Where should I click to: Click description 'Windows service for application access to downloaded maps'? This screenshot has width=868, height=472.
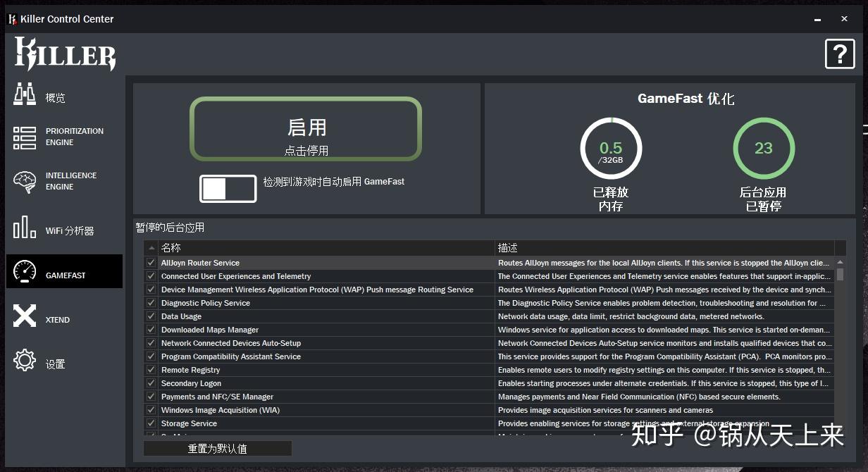pos(665,330)
